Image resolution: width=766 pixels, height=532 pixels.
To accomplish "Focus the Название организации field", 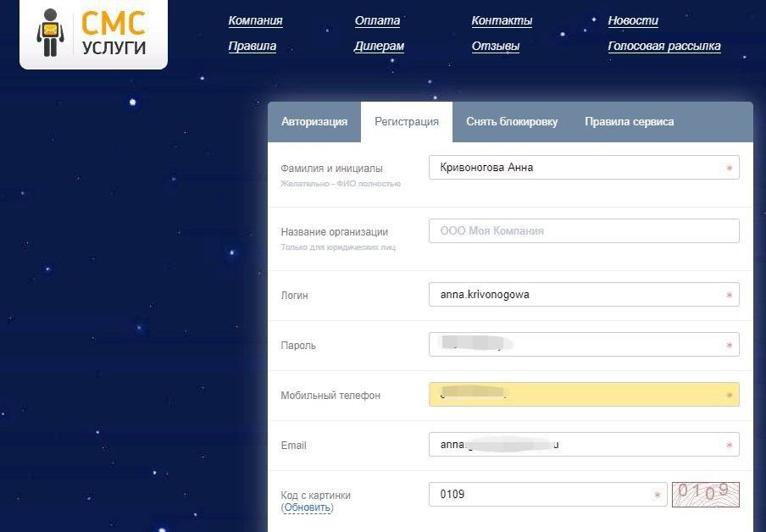I will pos(583,231).
